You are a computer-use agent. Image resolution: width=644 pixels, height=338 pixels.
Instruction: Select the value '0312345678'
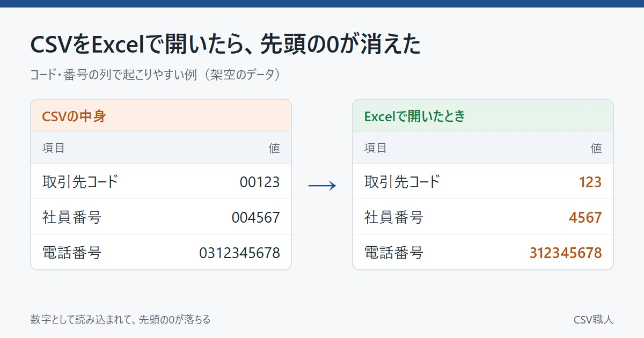[x=239, y=253]
